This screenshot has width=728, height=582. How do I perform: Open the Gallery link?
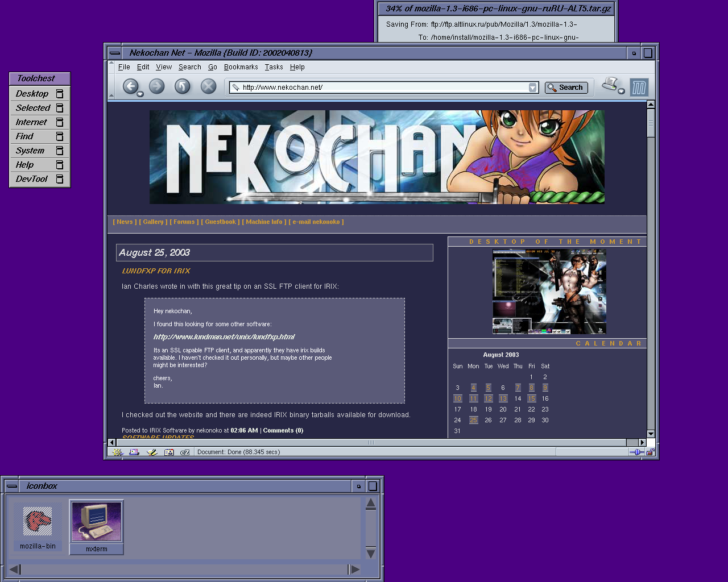pos(153,222)
